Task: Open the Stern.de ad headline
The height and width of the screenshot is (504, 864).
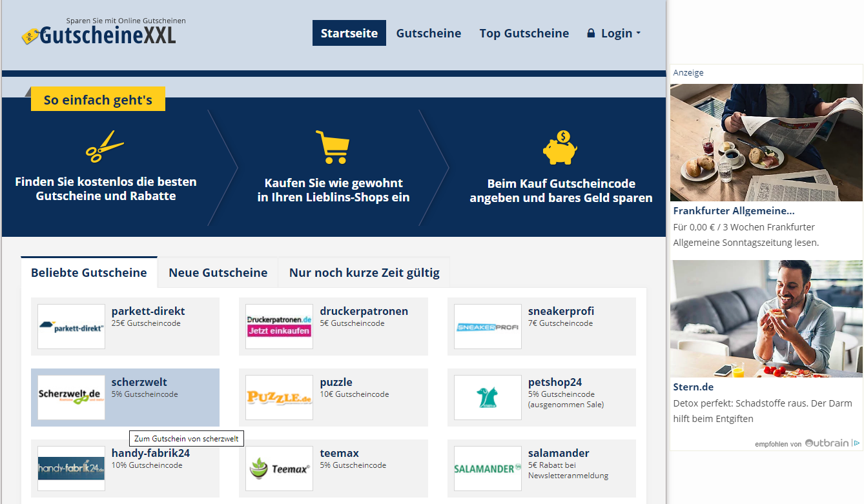Action: 693,387
